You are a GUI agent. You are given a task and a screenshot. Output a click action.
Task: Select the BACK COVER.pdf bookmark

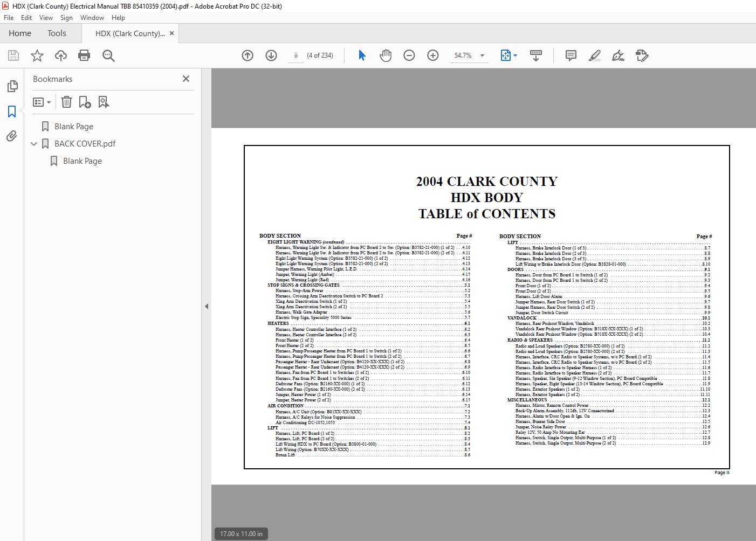(85, 144)
